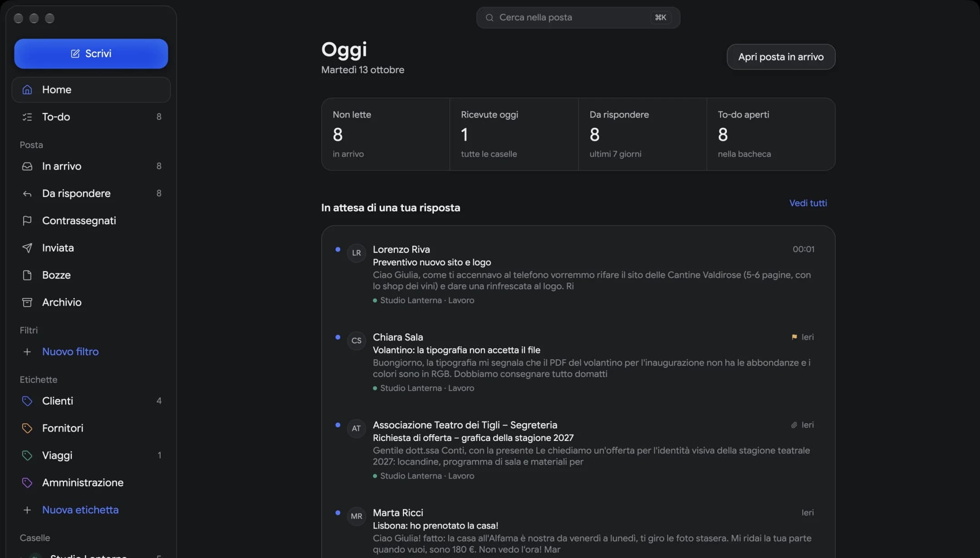Click the flag icon on Chiara Sala's email
The width and height of the screenshot is (980, 558).
coord(794,337)
